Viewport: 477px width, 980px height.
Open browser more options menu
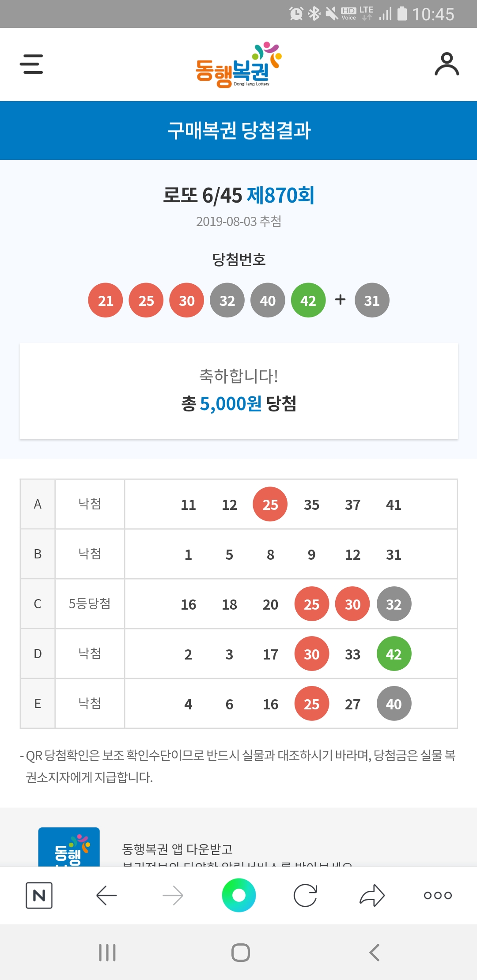tap(437, 895)
